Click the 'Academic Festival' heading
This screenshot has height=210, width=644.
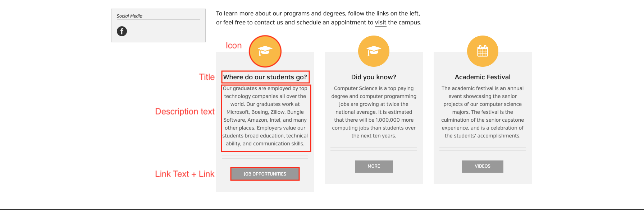coord(483,77)
